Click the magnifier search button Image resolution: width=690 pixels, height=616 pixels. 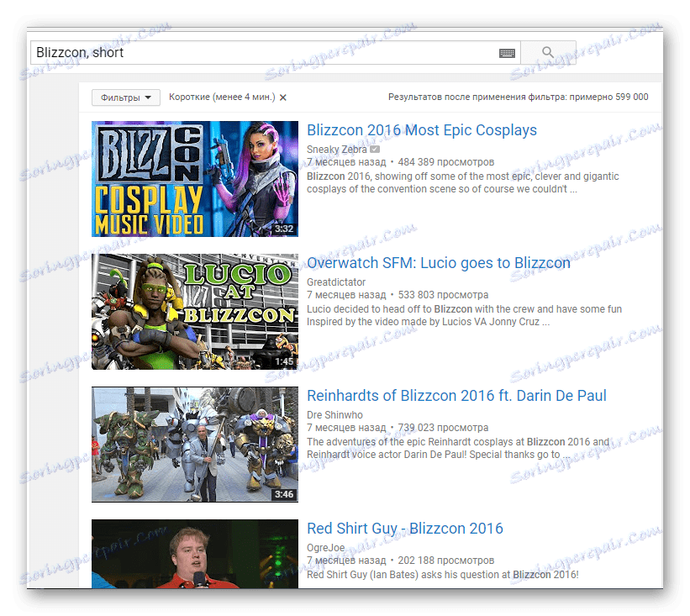(548, 53)
